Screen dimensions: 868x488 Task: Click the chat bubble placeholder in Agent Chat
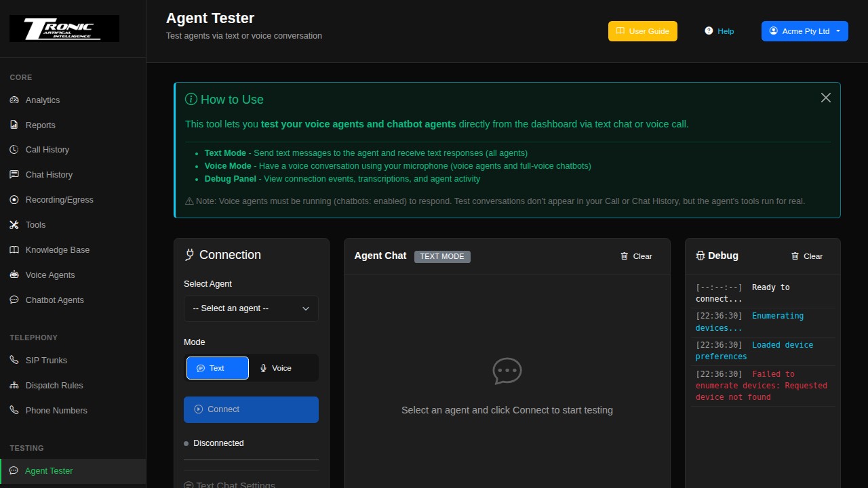point(507,371)
